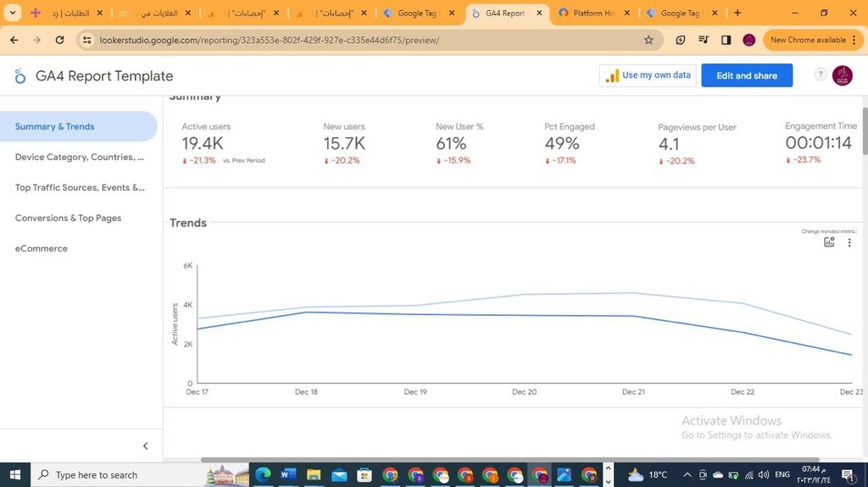Viewport: 868px width, 487px height.
Task: Open Conversions & Top Pages page
Action: coord(68,218)
